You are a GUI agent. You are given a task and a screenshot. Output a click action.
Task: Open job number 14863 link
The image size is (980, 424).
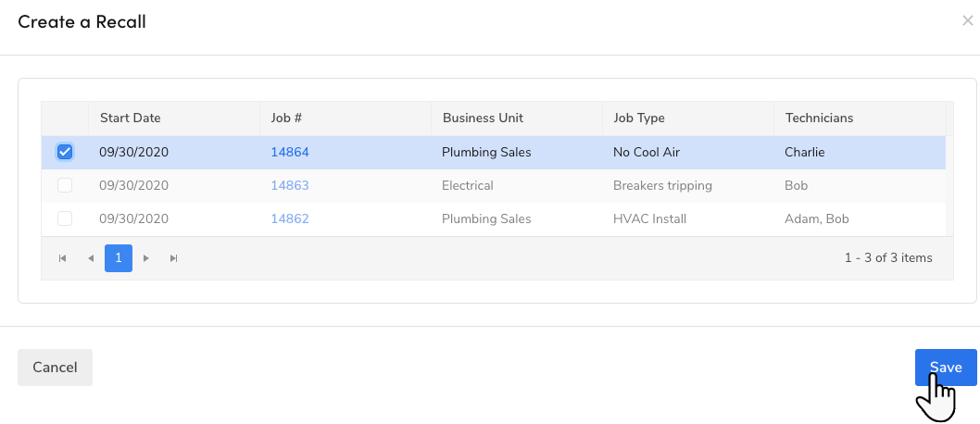[289, 185]
